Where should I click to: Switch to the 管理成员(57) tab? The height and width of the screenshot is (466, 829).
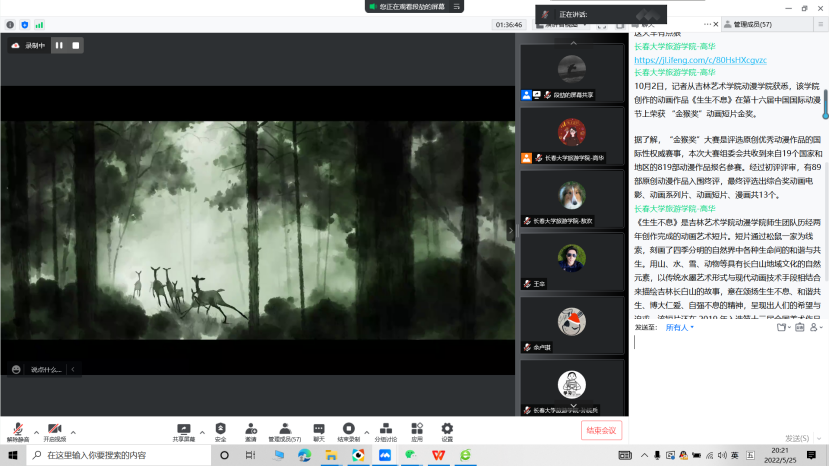767,24
